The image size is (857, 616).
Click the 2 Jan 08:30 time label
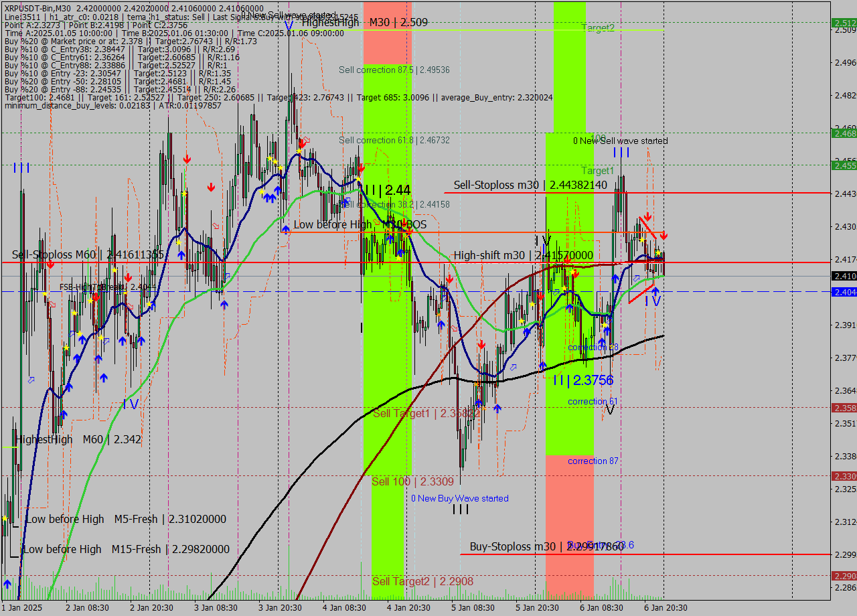click(x=87, y=607)
